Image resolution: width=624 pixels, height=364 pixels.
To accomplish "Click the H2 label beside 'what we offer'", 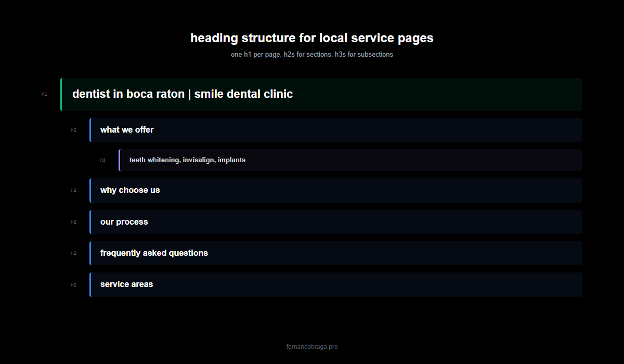I will point(73,130).
